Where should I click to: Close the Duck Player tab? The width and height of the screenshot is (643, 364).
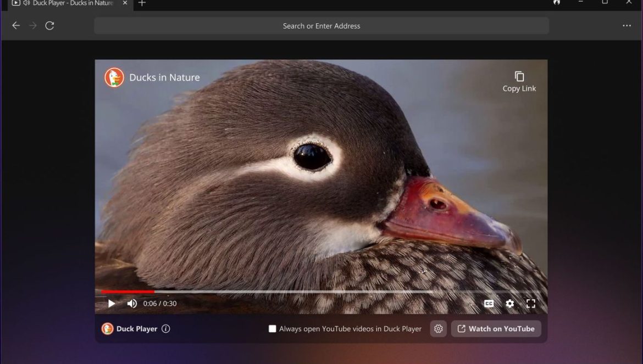click(x=125, y=3)
